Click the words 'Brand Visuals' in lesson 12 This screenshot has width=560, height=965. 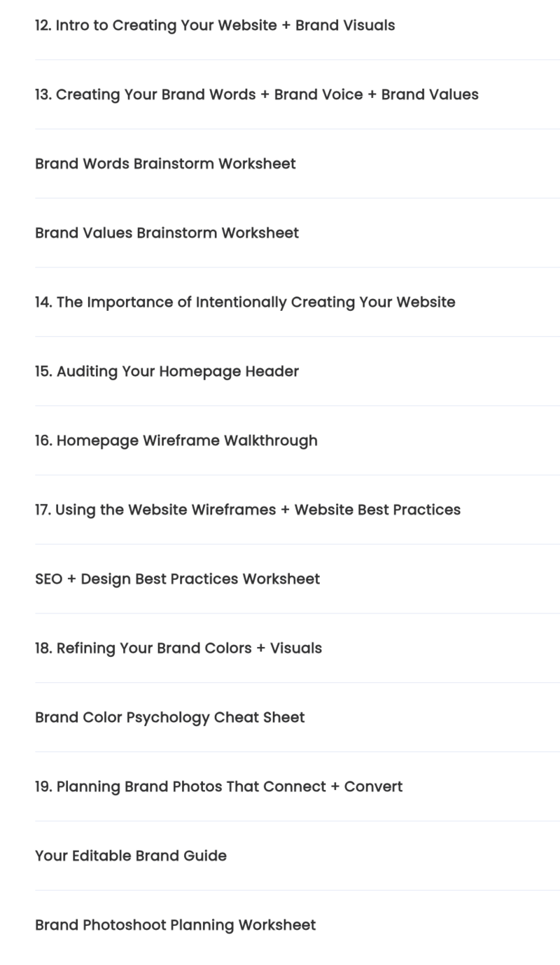345,25
